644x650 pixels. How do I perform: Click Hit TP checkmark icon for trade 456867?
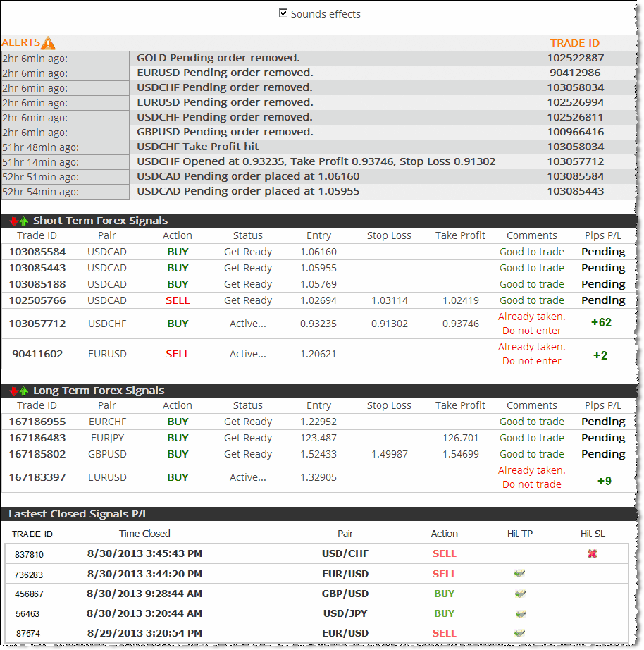pos(520,594)
